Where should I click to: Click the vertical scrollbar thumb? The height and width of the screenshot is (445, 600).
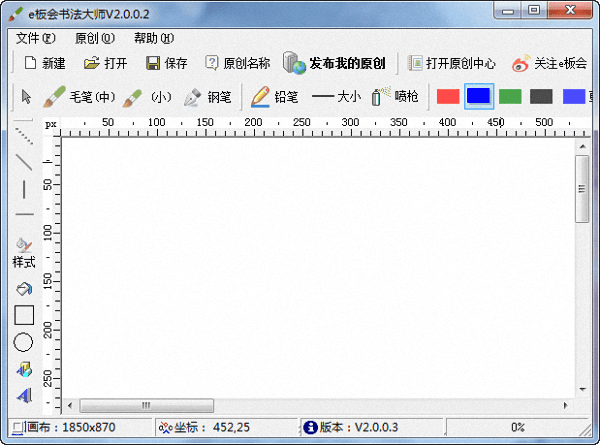point(582,189)
